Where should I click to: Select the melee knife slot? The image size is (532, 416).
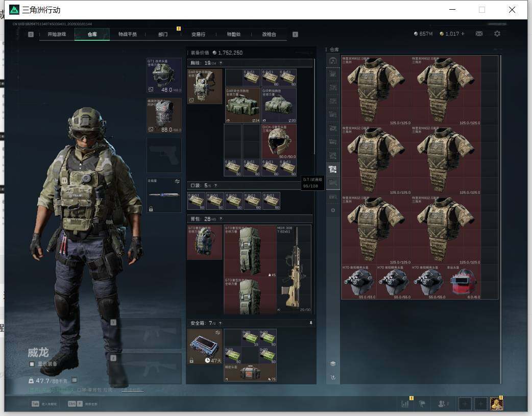(x=164, y=195)
